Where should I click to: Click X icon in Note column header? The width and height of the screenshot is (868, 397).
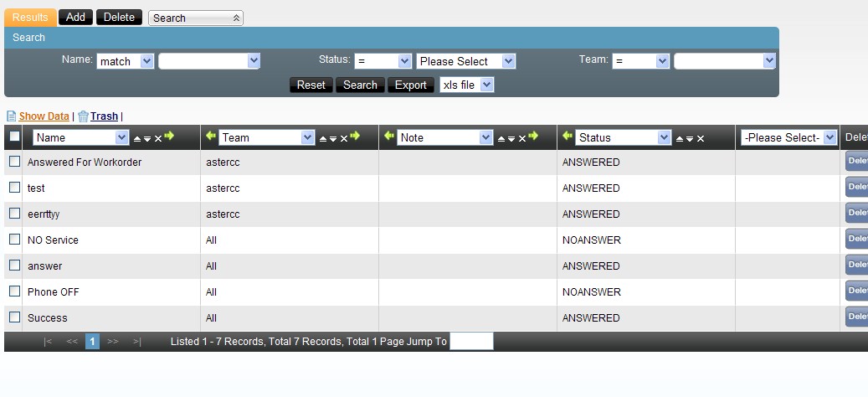(x=521, y=138)
